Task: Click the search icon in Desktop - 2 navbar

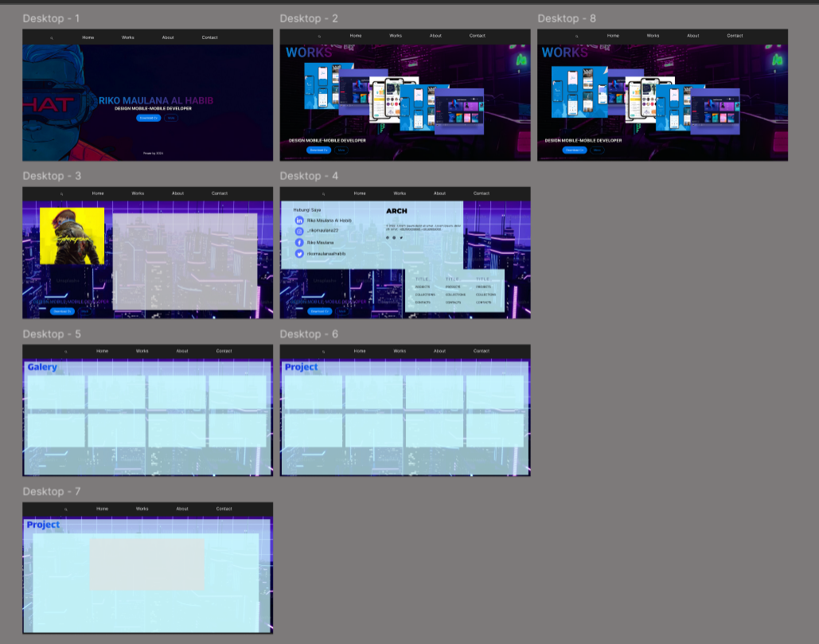Action: point(320,36)
